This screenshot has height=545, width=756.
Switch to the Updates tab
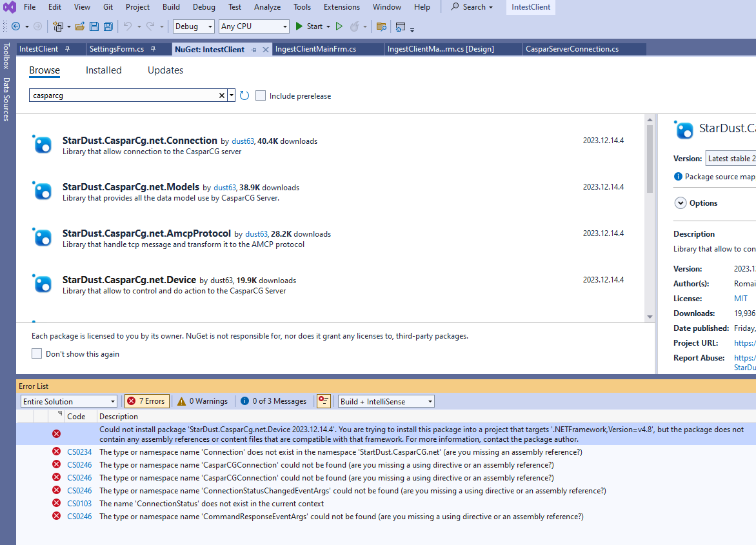point(165,70)
